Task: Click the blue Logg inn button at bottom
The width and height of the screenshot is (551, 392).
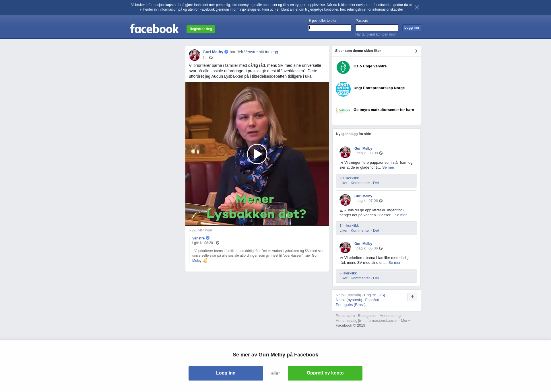Action: point(226,373)
